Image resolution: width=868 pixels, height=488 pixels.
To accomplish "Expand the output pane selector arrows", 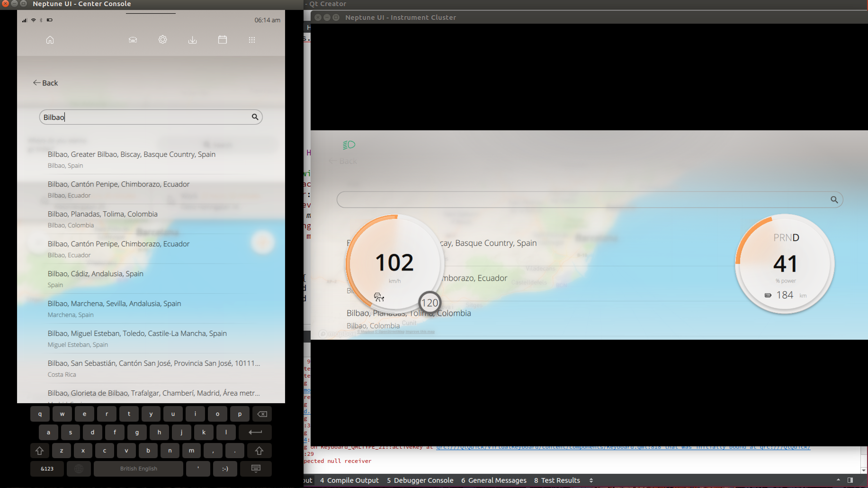I will coord(591,480).
